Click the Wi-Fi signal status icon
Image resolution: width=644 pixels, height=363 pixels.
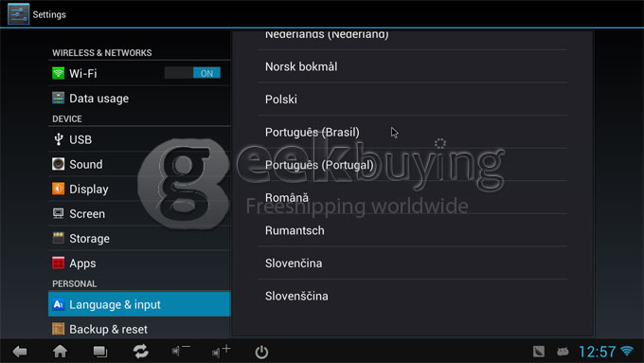(x=627, y=351)
